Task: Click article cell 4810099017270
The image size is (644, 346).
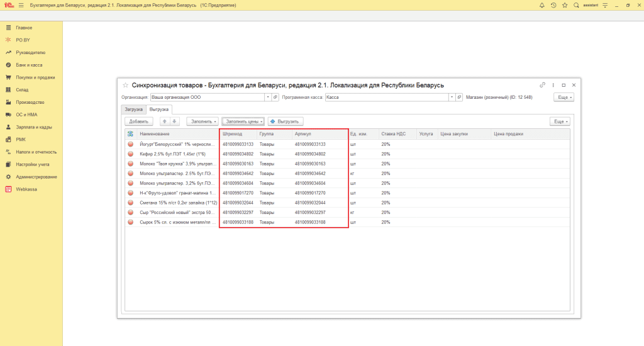Action: (310, 193)
